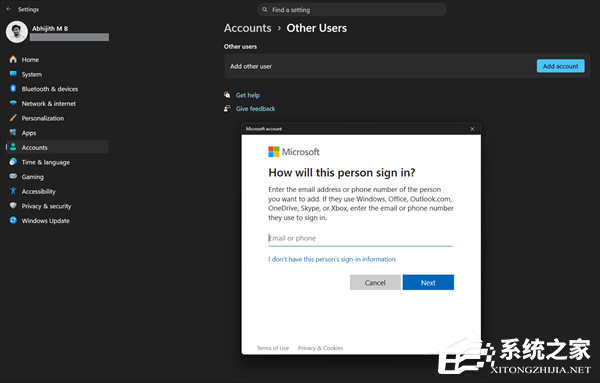Close the Microsoft account dialog
The image size is (600, 383).
472,129
